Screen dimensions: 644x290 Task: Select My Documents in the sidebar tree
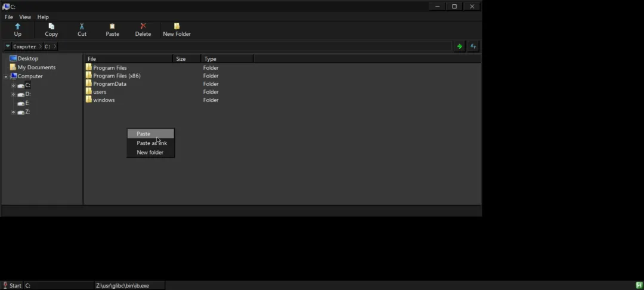pos(36,67)
